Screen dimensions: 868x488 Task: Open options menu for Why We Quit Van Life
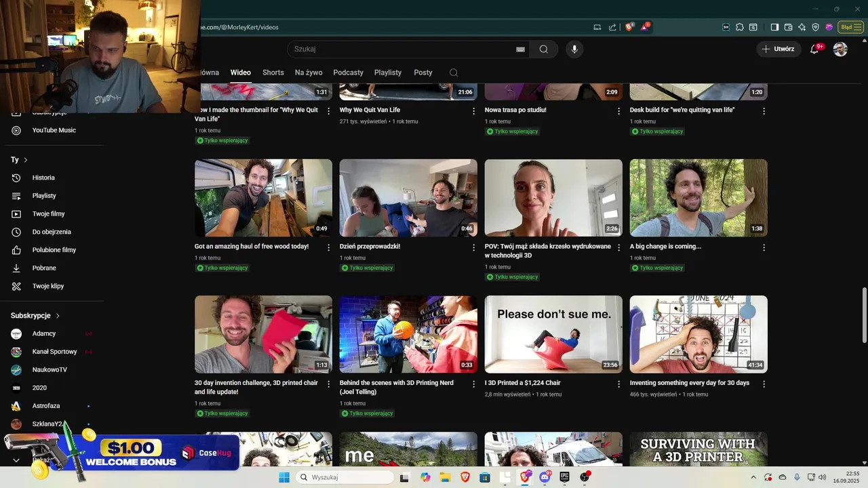[x=474, y=111]
